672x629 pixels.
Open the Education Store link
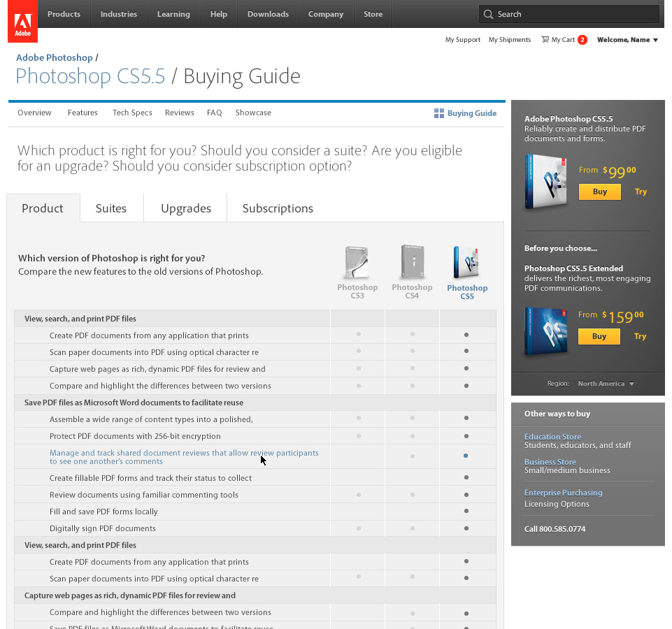pyautogui.click(x=552, y=437)
